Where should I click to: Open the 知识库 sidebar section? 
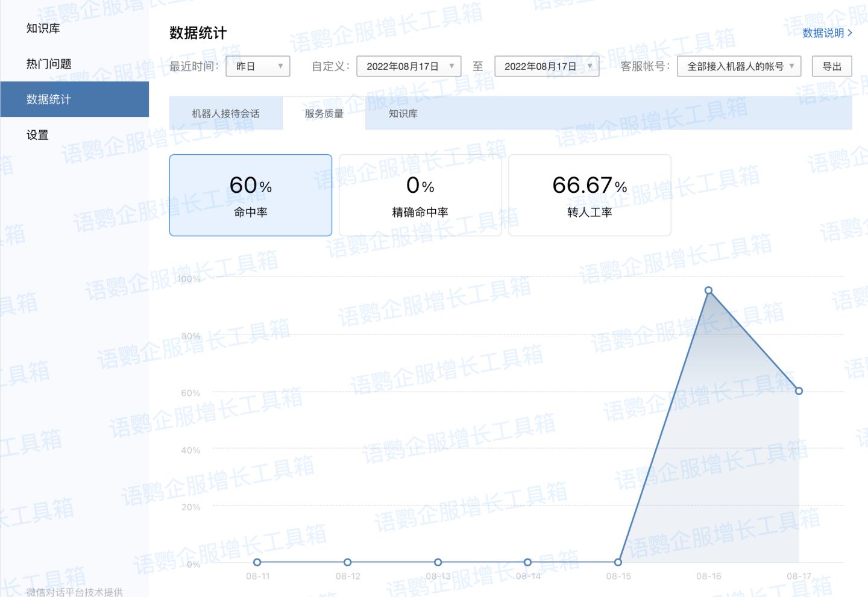tap(43, 28)
